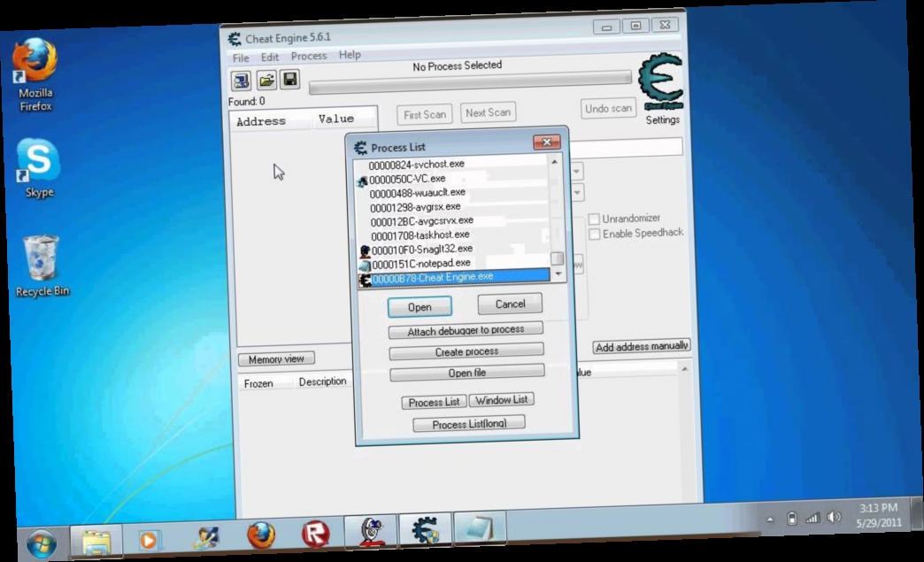Click the Process List button

click(x=434, y=402)
